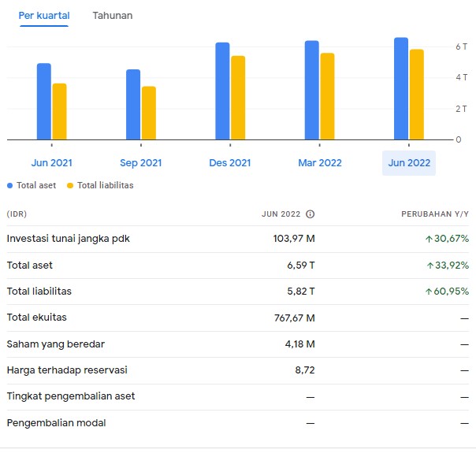Click the Sep 2021 yellow liabilitas bar
476x457 pixels.
[149, 113]
